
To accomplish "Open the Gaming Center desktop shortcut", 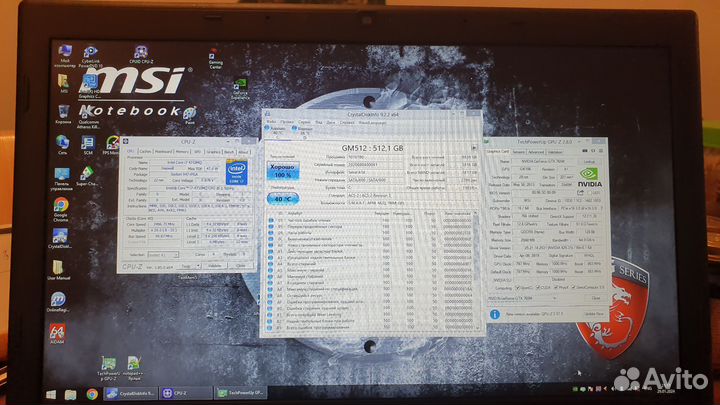I will coord(215,59).
